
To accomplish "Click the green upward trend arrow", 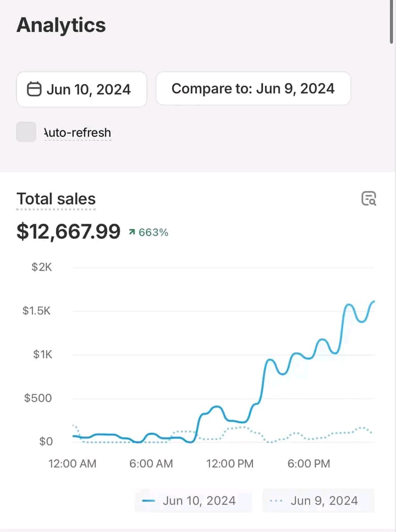I will (x=131, y=233).
